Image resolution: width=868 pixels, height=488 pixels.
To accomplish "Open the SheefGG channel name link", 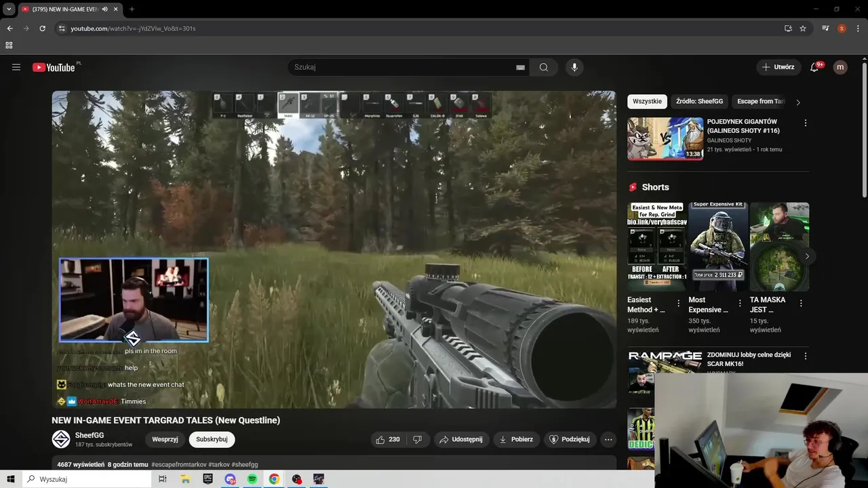I will pyautogui.click(x=90, y=435).
